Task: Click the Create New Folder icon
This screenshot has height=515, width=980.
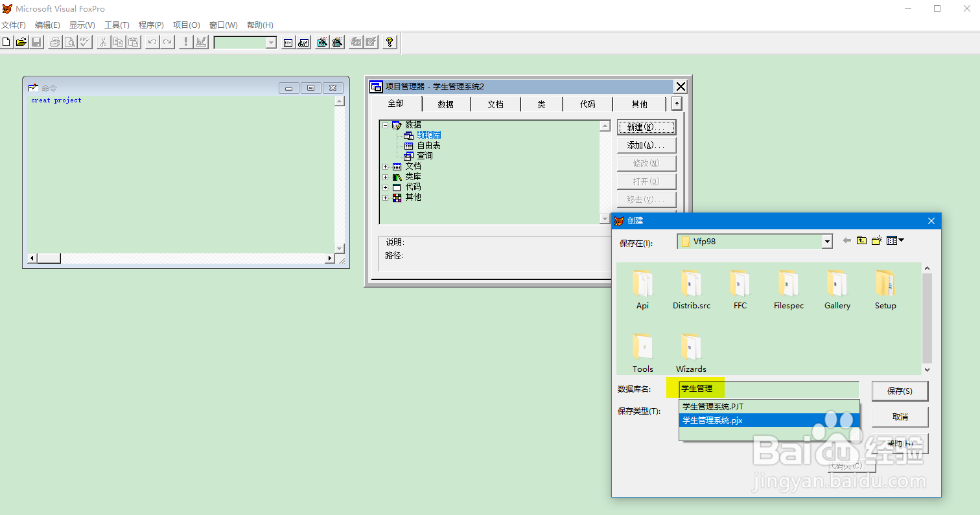Action: (877, 240)
